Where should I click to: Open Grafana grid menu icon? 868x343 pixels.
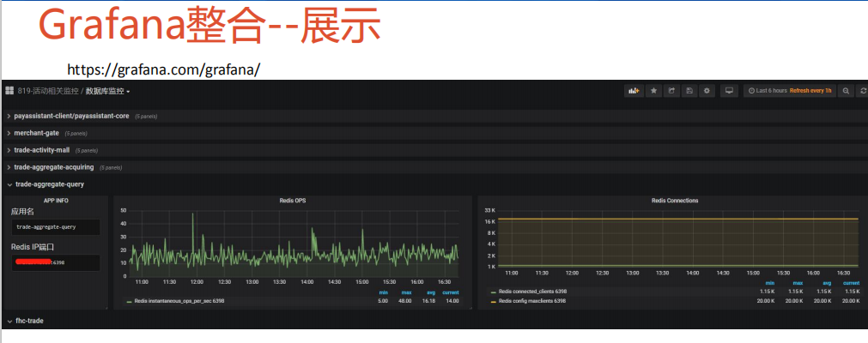9,91
